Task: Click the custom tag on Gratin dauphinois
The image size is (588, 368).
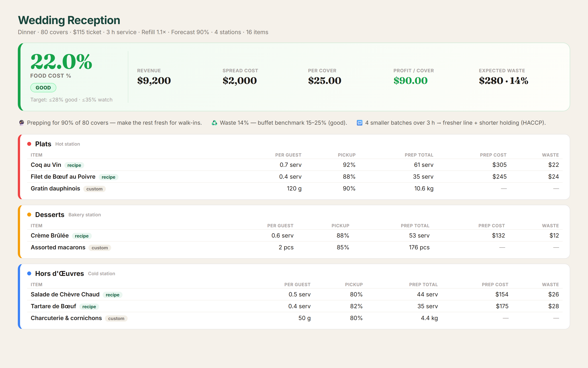Action: coord(94,189)
